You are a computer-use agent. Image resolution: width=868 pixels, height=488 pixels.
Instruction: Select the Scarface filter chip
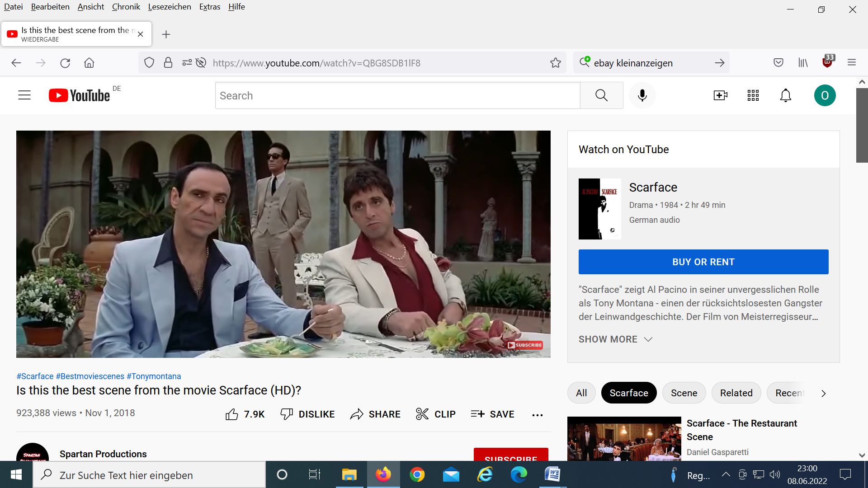628,393
